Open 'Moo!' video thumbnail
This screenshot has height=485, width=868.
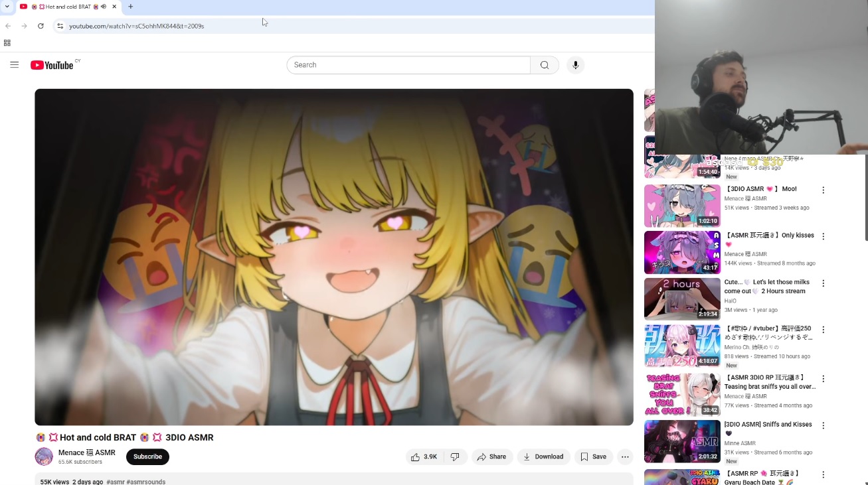point(682,206)
